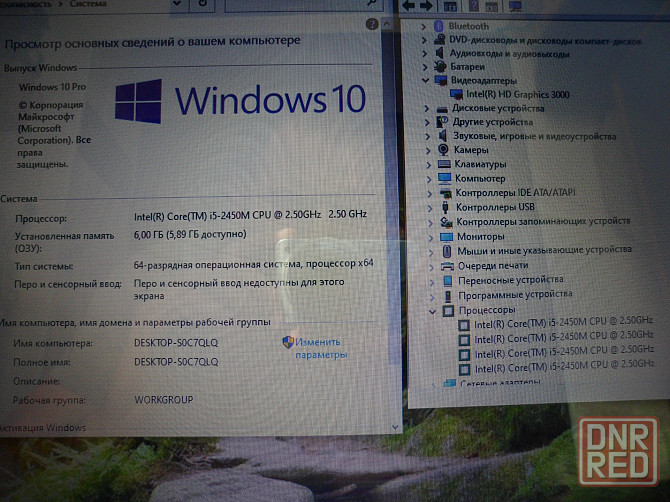This screenshot has width=670, height=502.
Task: Click the Bluetooth device category icon
Action: pyautogui.click(x=441, y=25)
